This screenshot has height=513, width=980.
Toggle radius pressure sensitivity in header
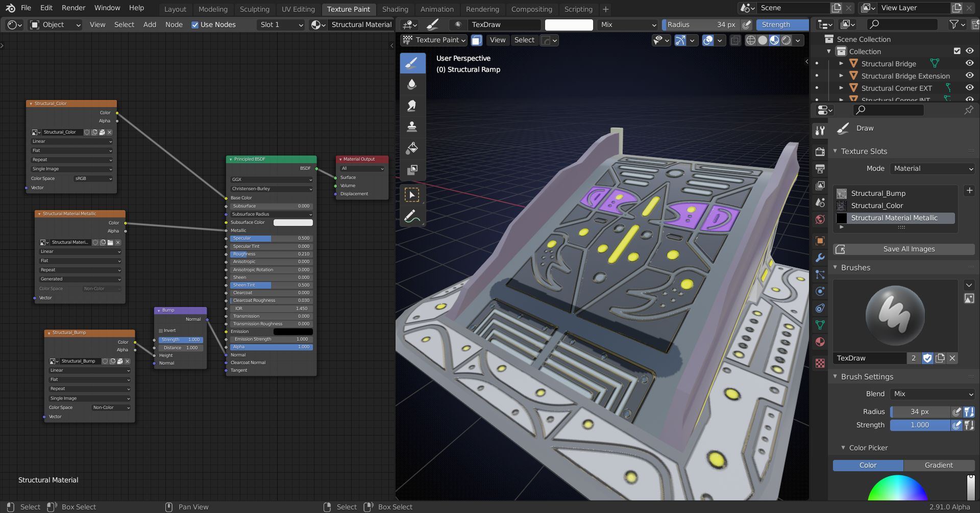pyautogui.click(x=747, y=24)
